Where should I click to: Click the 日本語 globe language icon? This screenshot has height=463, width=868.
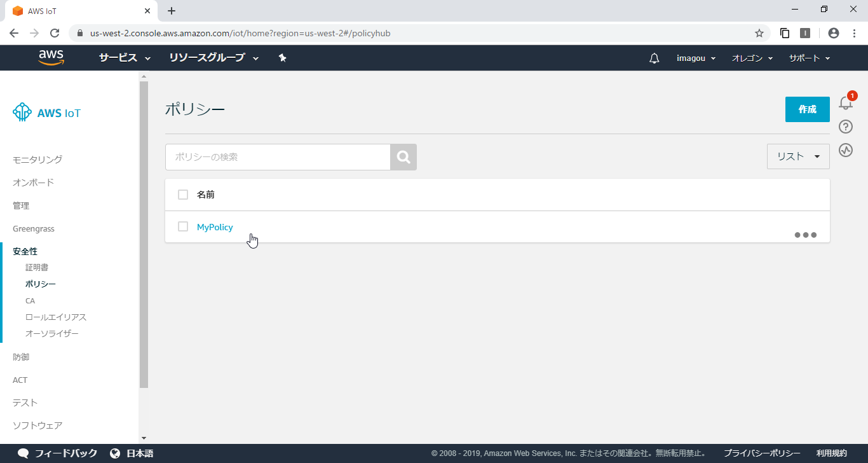coord(114,453)
